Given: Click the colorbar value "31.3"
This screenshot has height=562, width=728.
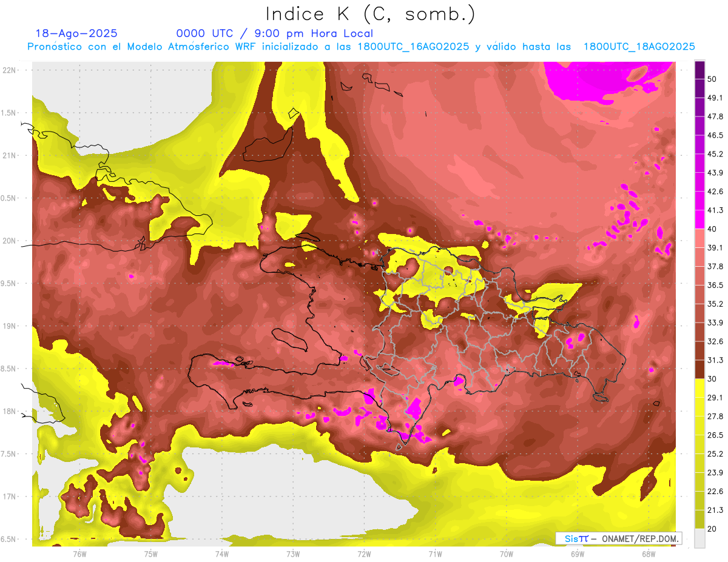Looking at the screenshot, I should 715,360.
